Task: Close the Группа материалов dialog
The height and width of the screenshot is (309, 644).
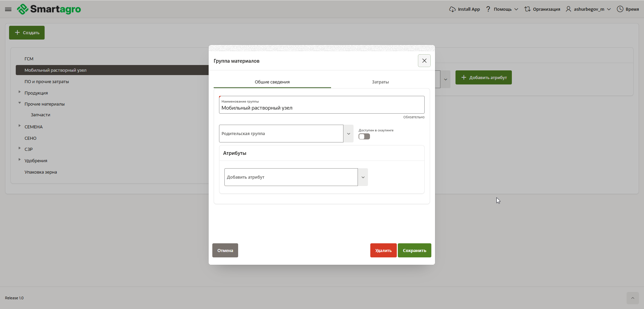Action: tap(424, 61)
